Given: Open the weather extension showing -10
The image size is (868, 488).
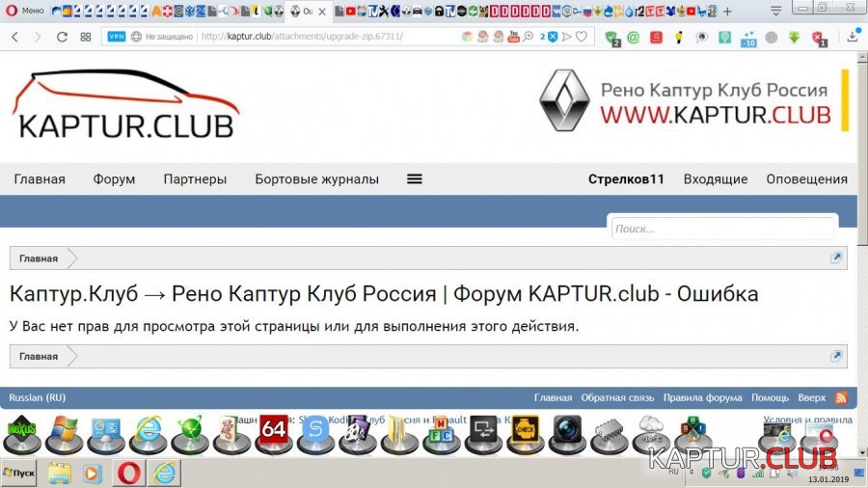Looking at the screenshot, I should [747, 39].
